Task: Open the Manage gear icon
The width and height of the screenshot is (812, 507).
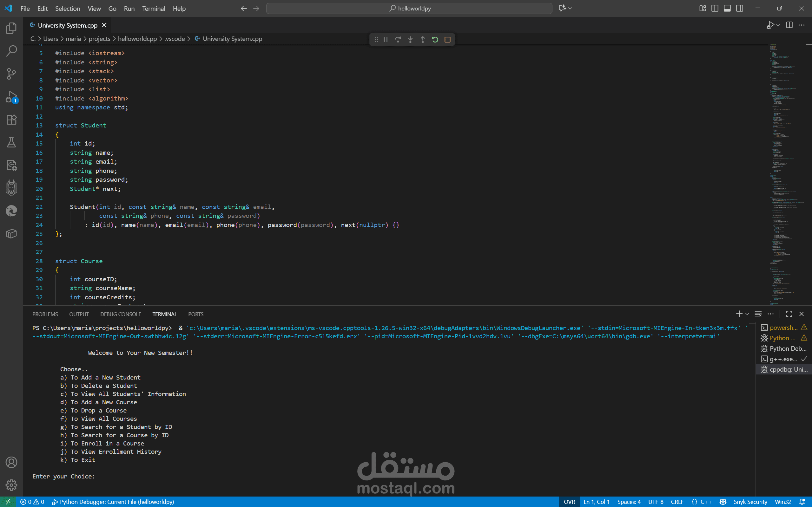Action: (11, 485)
